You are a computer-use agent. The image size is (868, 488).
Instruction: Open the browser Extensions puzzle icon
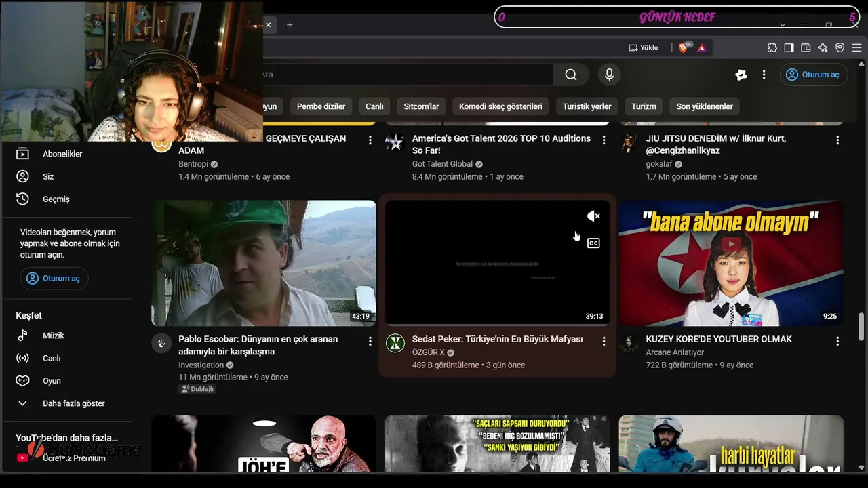coord(772,47)
